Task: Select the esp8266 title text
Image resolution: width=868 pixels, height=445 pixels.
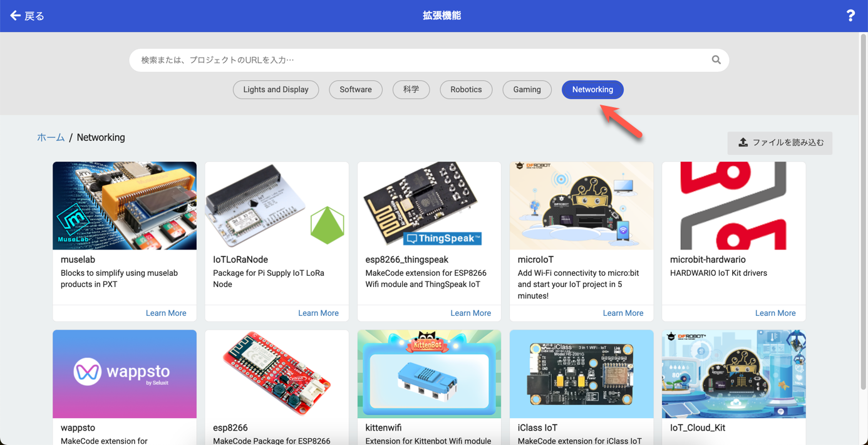Action: coord(230,427)
